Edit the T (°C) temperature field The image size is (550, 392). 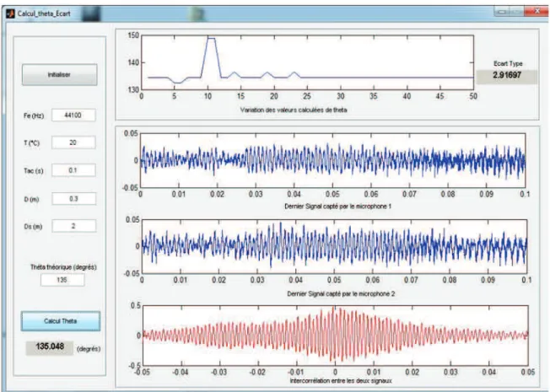click(x=73, y=142)
